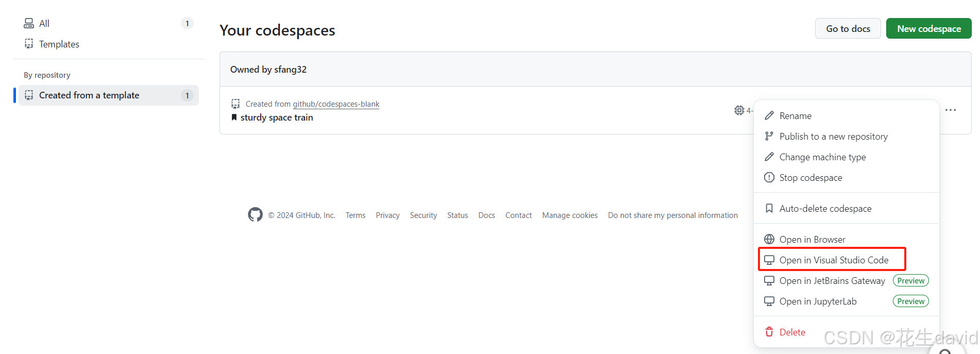This screenshot has height=354, width=980.
Task: Open the Terms footer link
Action: (x=356, y=215)
